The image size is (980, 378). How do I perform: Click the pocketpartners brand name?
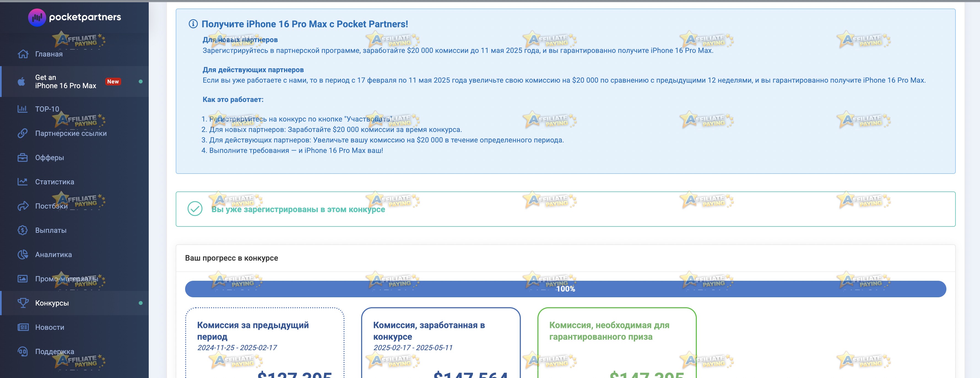[x=85, y=17]
